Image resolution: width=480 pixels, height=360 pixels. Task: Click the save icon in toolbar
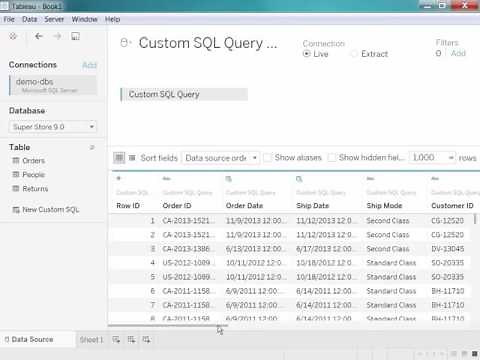[x=76, y=36]
